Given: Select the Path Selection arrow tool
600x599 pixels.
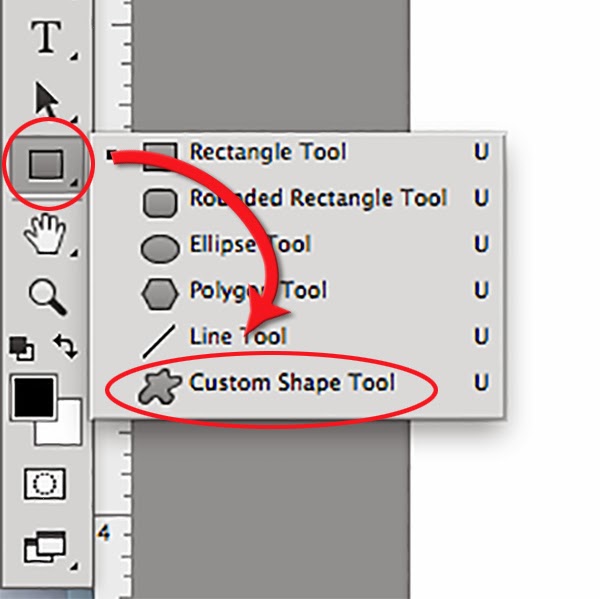Looking at the screenshot, I should point(47,100).
